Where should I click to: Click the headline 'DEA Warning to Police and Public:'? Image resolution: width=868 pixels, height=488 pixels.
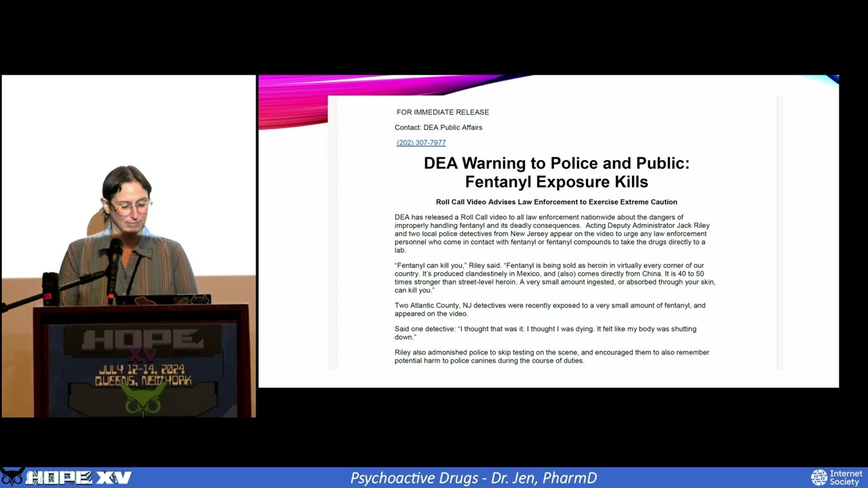tap(556, 163)
